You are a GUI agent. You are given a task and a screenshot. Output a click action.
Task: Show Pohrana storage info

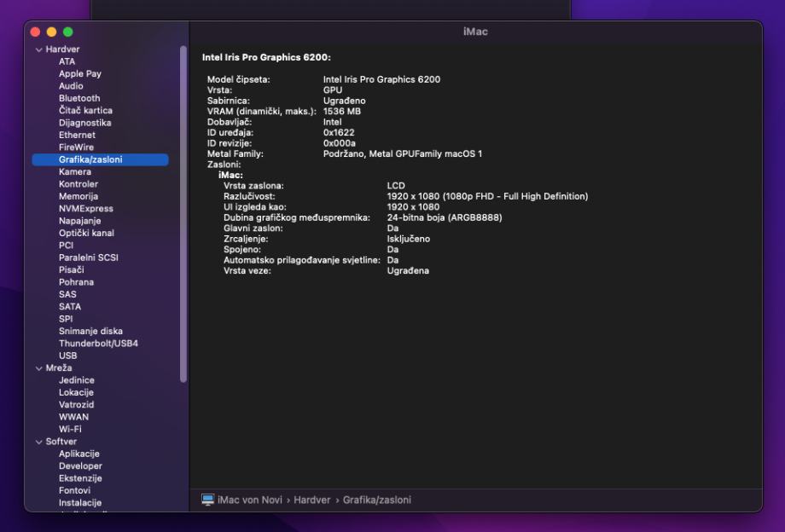click(76, 282)
